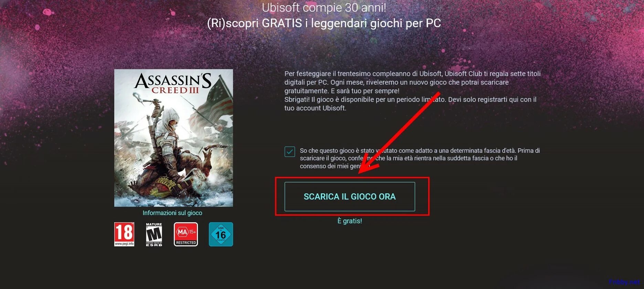Click the PEGI 18 rating icon
Image resolution: width=644 pixels, height=289 pixels.
[124, 234]
